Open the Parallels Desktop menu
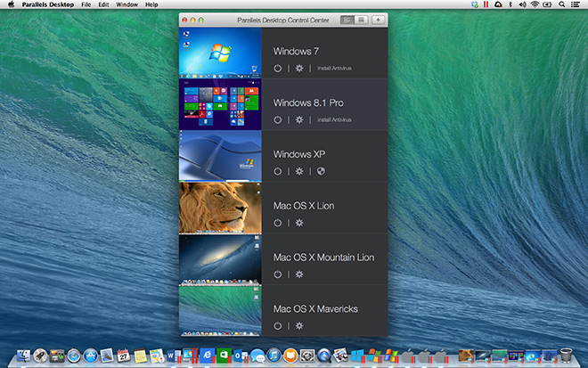Screen dimensions: 588x368 [47, 4]
